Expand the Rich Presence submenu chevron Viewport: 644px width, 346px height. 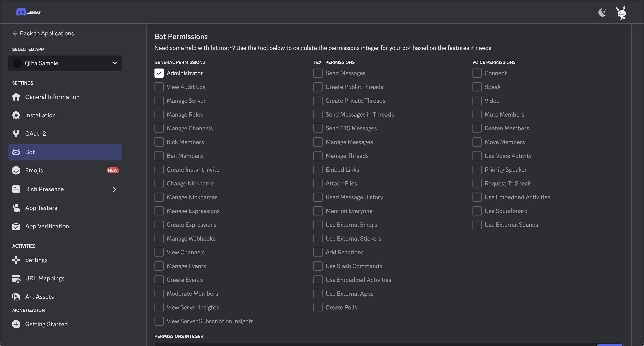pyautogui.click(x=114, y=189)
